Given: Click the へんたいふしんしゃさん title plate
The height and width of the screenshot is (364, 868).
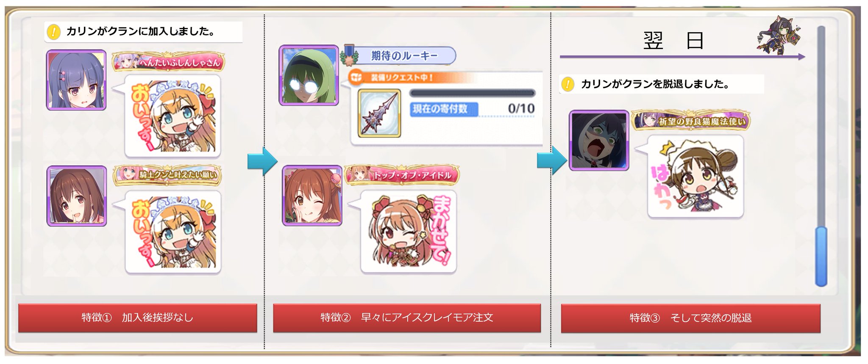Looking at the screenshot, I should point(168,62).
